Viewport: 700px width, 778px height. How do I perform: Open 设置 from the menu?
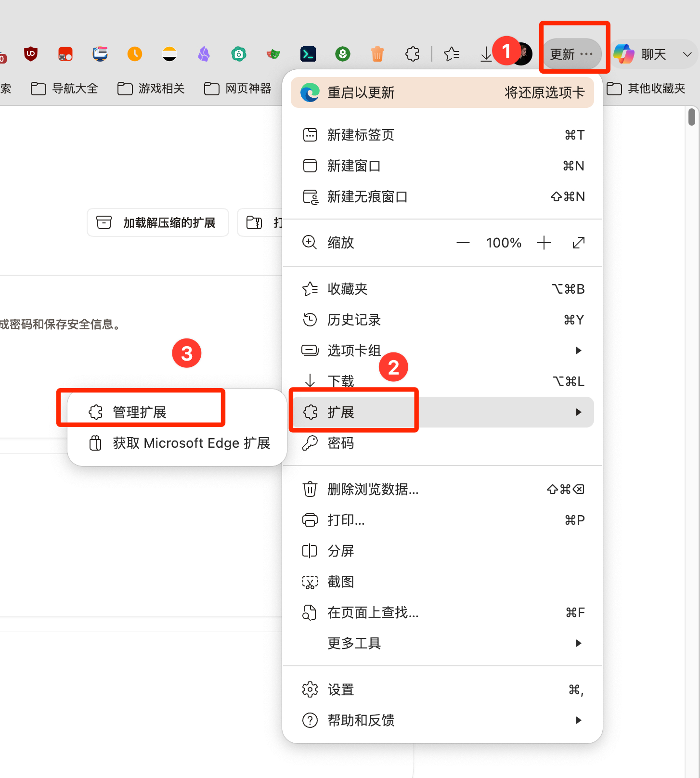tap(442, 689)
